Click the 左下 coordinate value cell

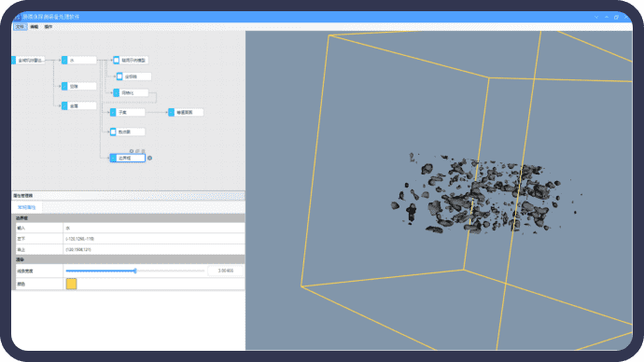[x=154, y=239]
